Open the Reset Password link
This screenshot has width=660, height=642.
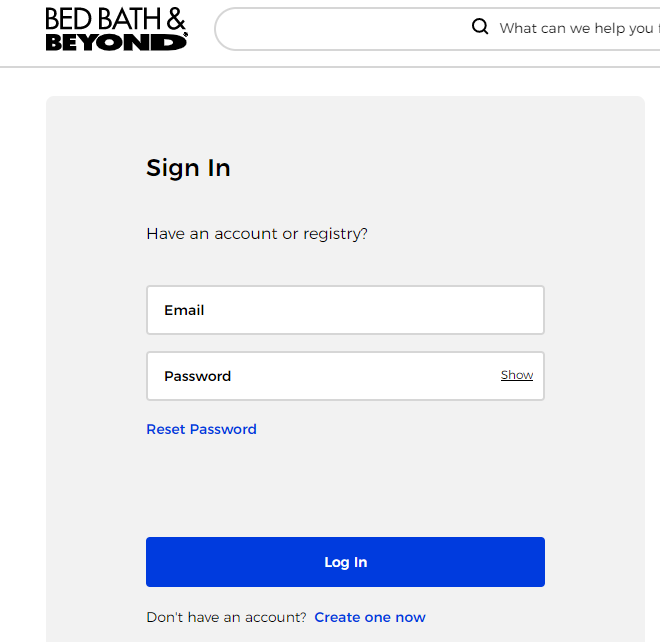(201, 429)
